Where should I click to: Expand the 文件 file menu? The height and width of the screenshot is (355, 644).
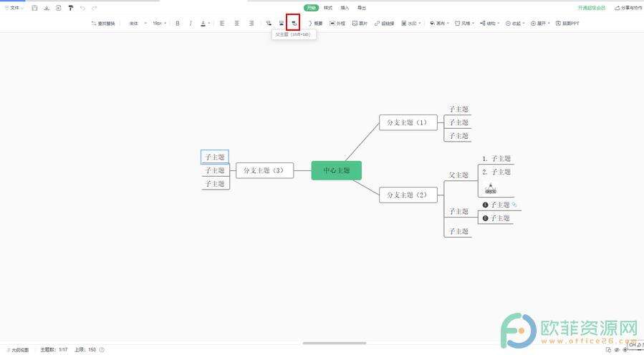click(14, 8)
